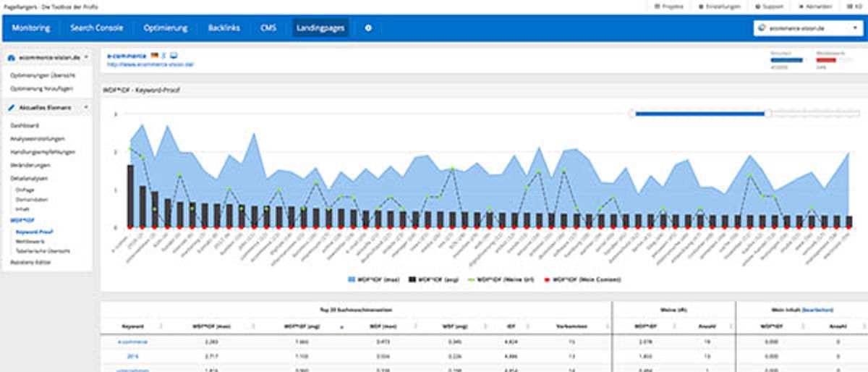This screenshot has width=868, height=372.
Task: Open Dashboard in sidebar
Action: 25,125
